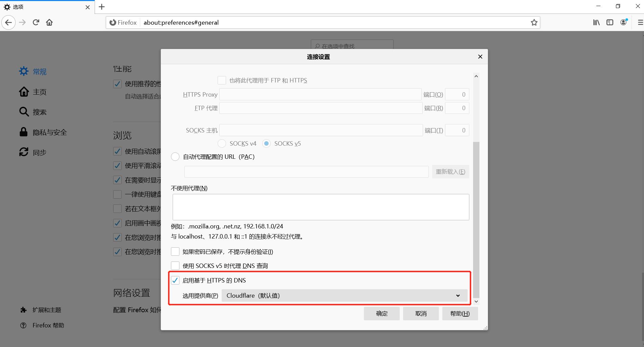Select SOCKS v5 radio button
Image resolution: width=644 pixels, height=347 pixels.
(x=266, y=144)
